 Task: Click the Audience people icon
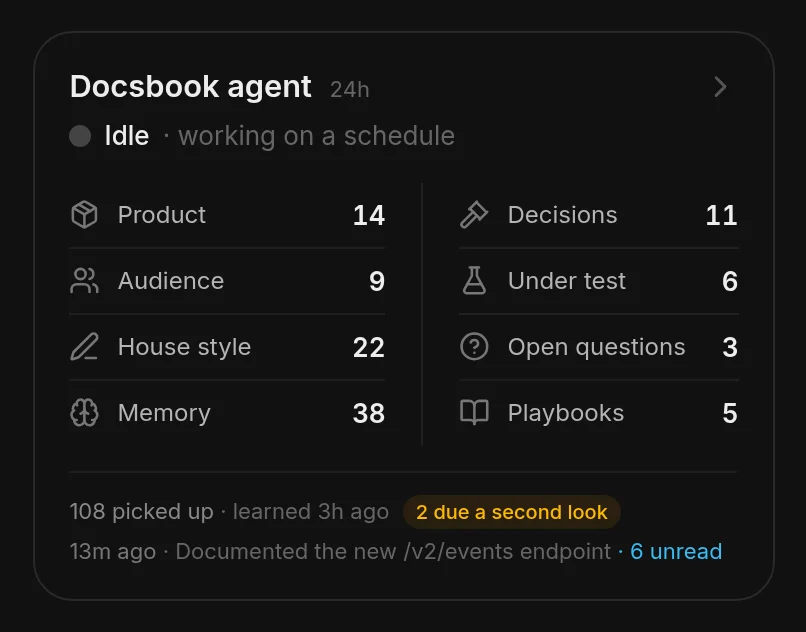coord(84,281)
